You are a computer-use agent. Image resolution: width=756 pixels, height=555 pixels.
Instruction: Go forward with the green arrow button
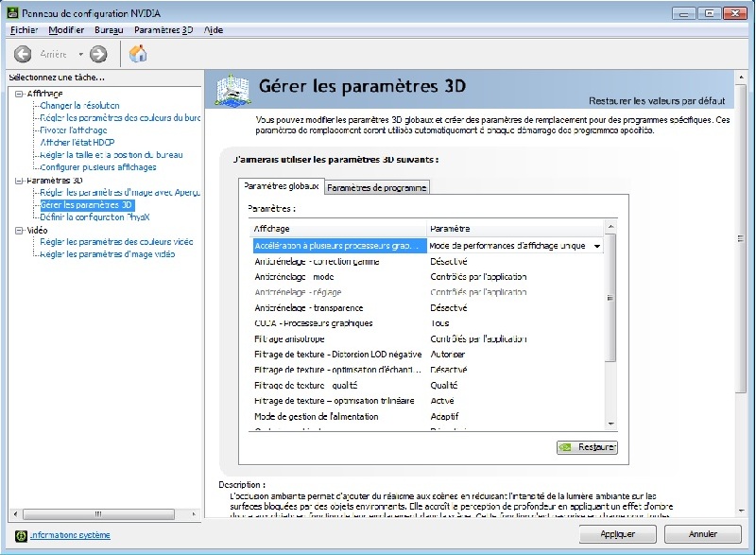(98, 54)
